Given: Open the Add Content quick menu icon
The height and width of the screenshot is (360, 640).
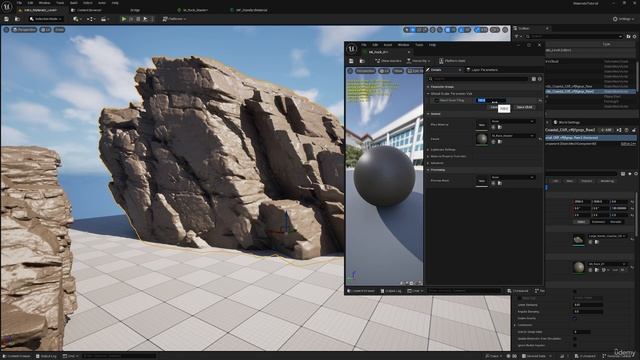Looking at the screenshot, I should pyautogui.click(x=76, y=19).
